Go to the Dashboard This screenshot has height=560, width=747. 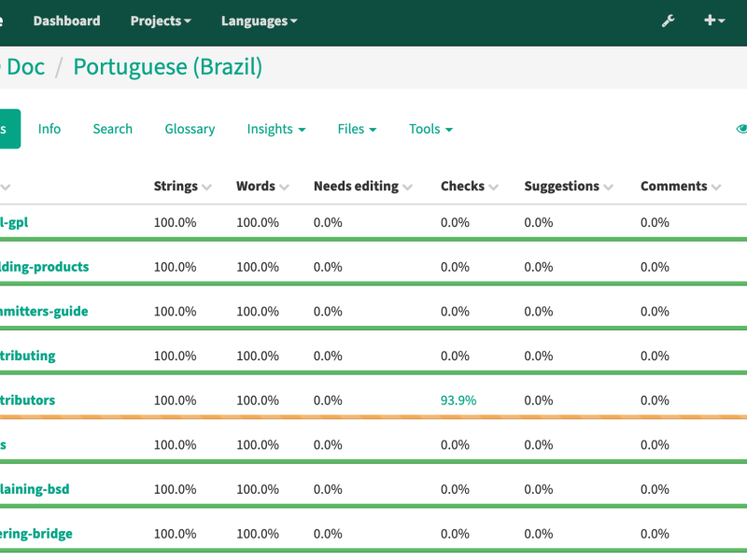[x=66, y=21]
